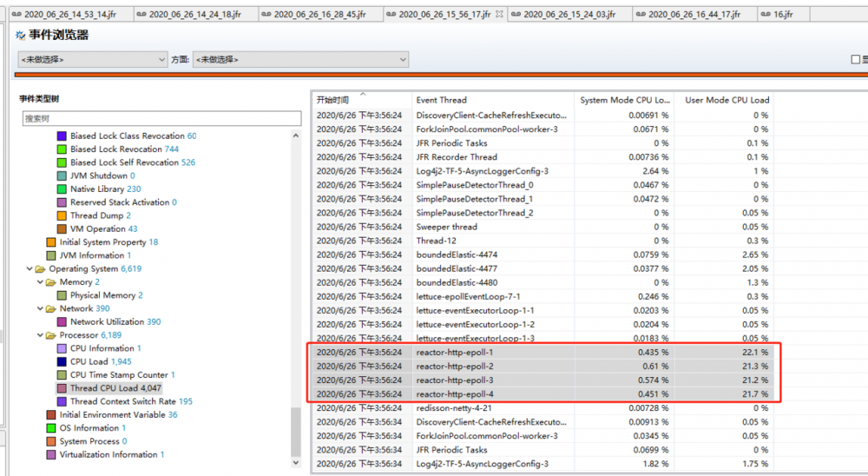
Task: Collapse the Processor tree node
Action: point(40,335)
